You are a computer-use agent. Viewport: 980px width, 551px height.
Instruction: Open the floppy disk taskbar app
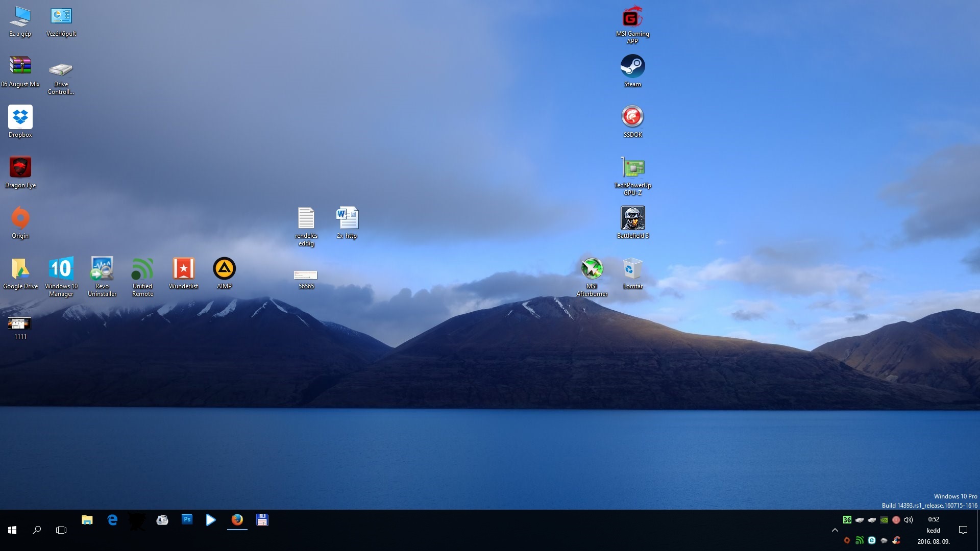262,520
